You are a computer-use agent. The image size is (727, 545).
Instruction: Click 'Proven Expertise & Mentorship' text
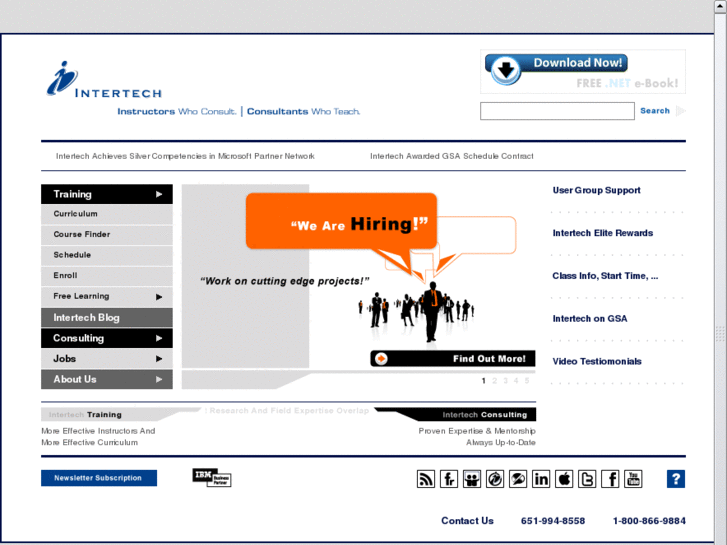click(477, 431)
